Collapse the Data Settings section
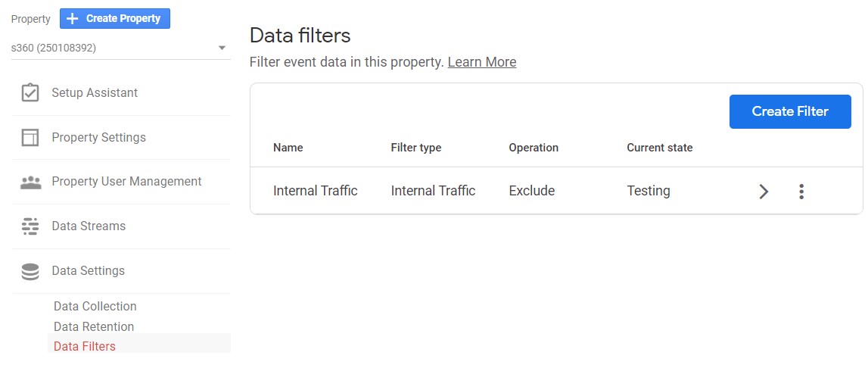This screenshot has width=868, height=365. pyautogui.click(x=121, y=271)
